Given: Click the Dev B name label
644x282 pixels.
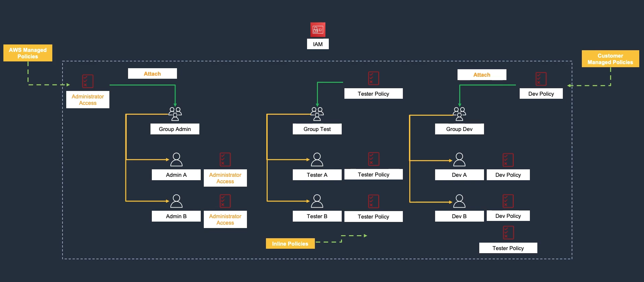Looking at the screenshot, I should 459,216.
